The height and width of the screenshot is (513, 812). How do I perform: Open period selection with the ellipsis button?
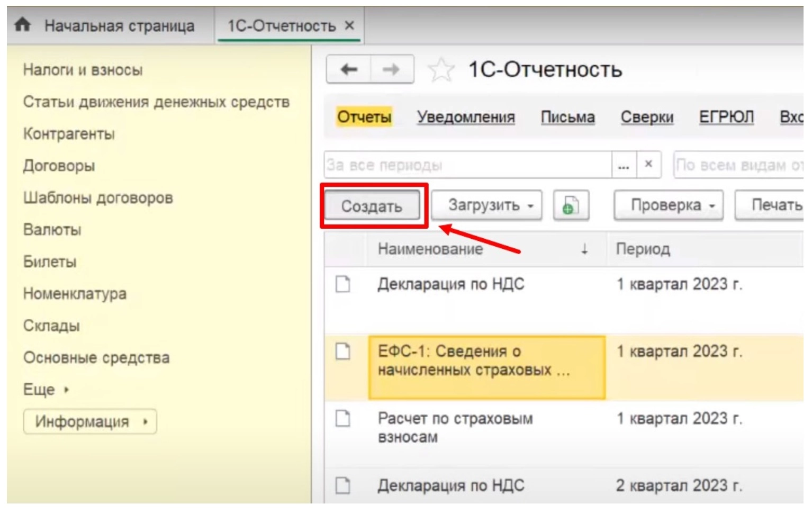click(x=624, y=165)
